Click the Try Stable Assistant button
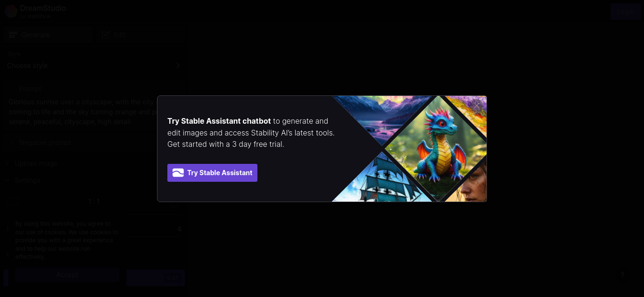 [x=212, y=173]
